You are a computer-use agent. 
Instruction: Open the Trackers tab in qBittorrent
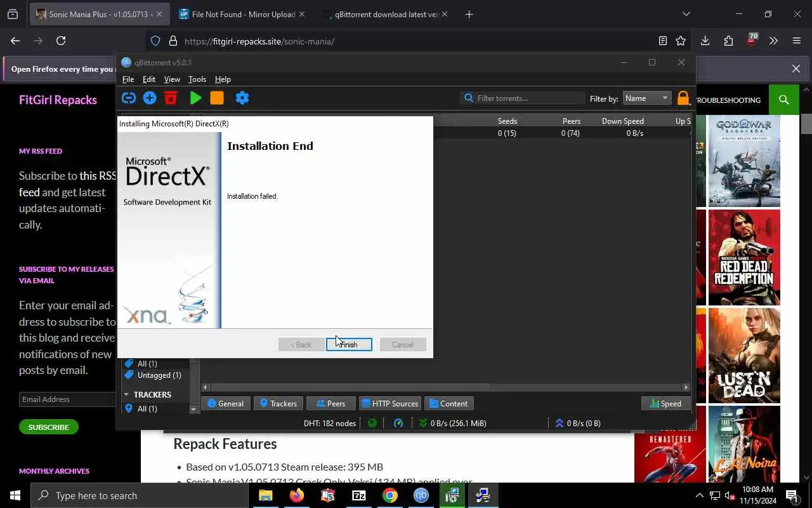pyautogui.click(x=278, y=403)
